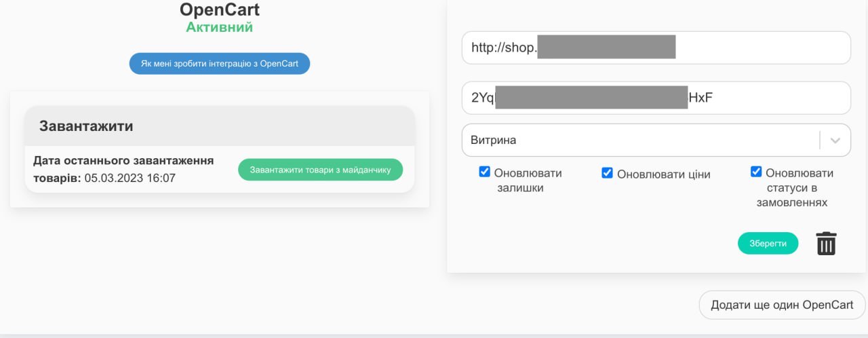
Task: Open the Витрина dropdown
Action: (656, 140)
